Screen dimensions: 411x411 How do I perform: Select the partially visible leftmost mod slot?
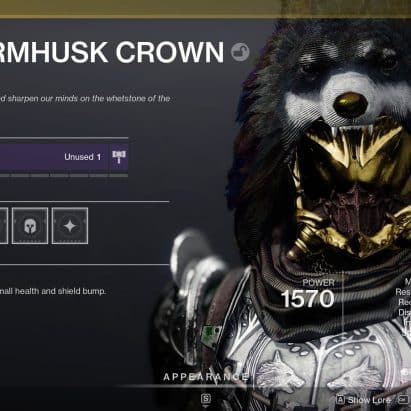[4, 226]
